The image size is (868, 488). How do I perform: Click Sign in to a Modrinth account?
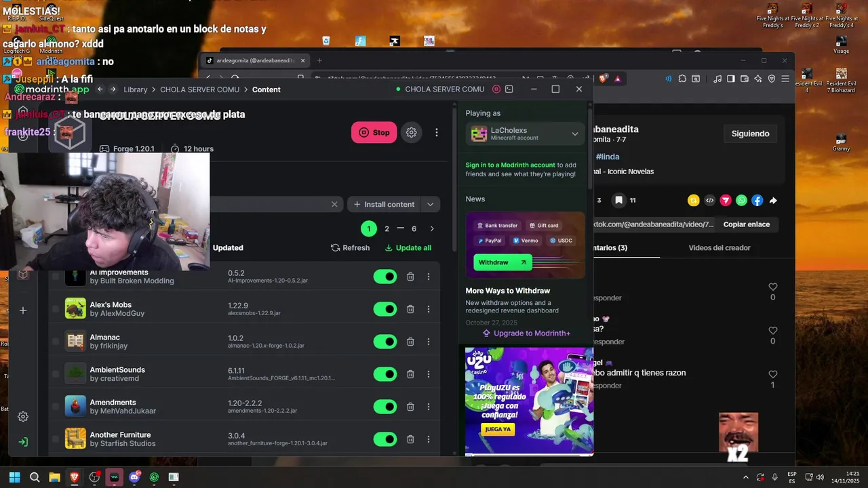[510, 165]
